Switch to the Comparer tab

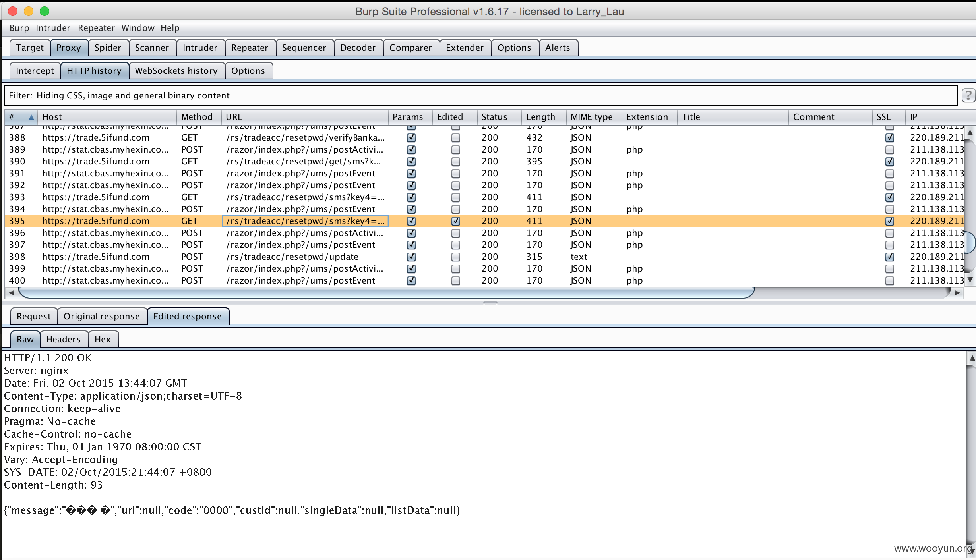click(411, 48)
